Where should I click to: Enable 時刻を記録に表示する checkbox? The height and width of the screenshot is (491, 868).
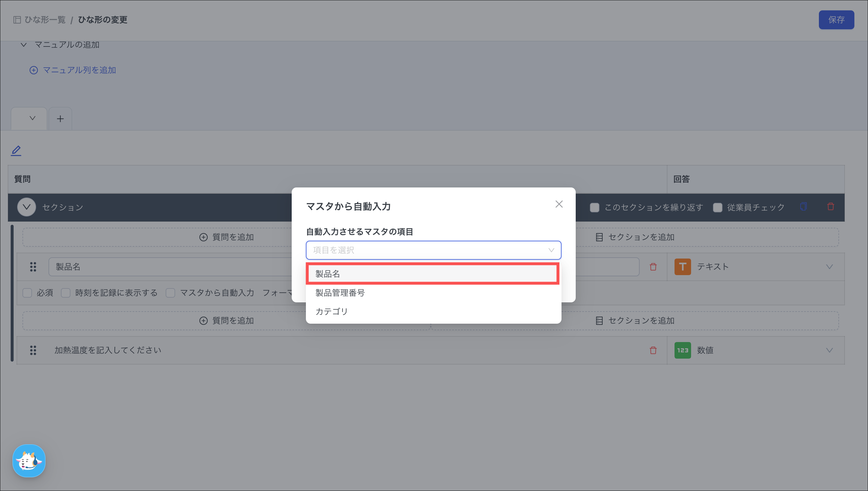click(x=66, y=293)
